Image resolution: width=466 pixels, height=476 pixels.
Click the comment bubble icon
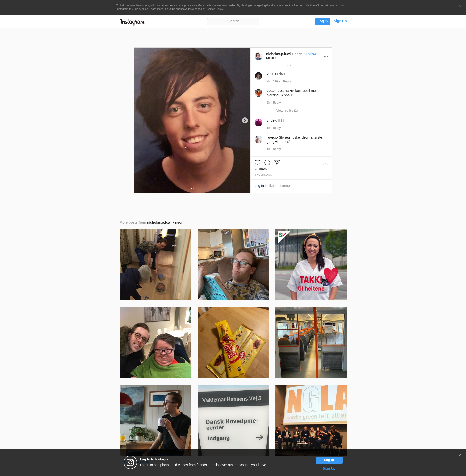point(267,163)
